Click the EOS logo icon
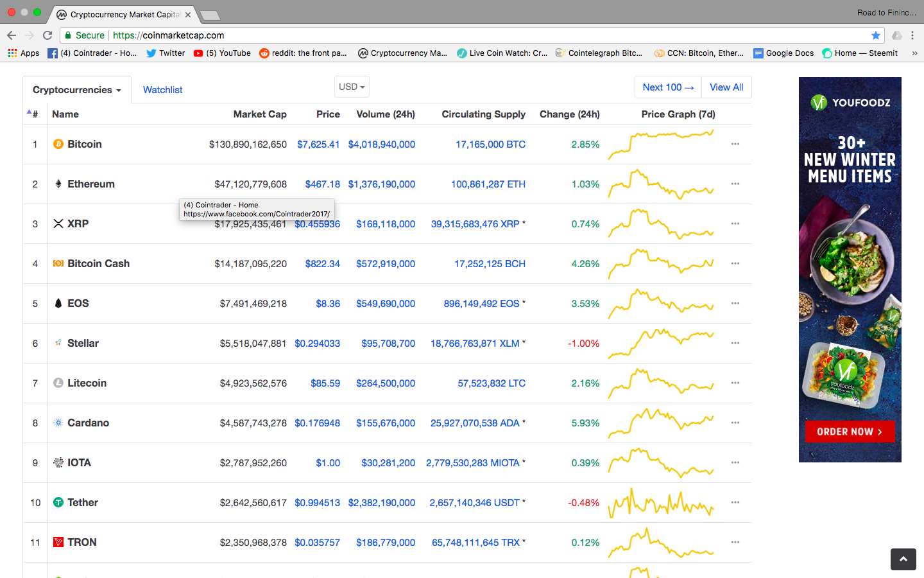Screen dimensions: 924x578 [58, 303]
